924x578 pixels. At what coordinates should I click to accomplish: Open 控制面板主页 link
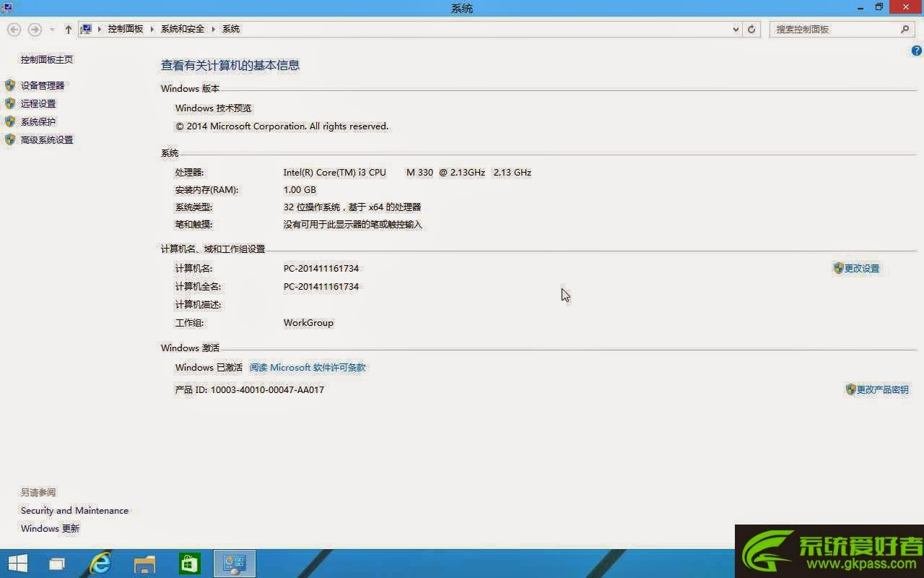click(47, 60)
